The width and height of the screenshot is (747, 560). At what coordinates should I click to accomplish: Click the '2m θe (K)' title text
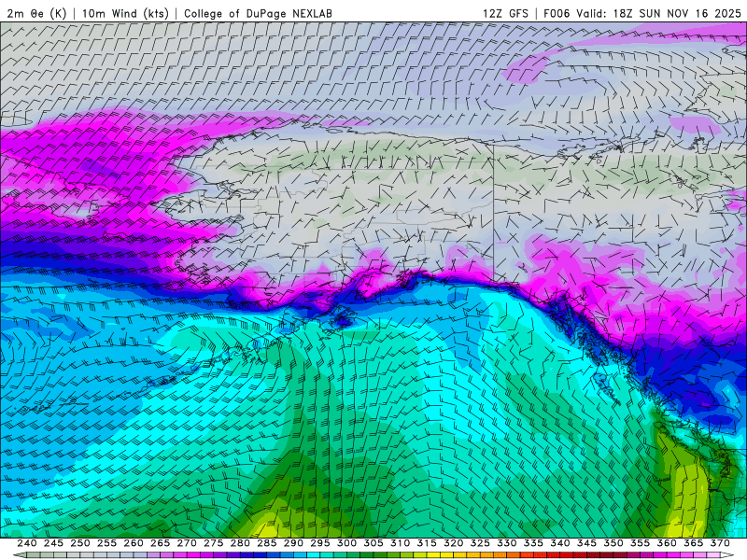click(x=36, y=13)
